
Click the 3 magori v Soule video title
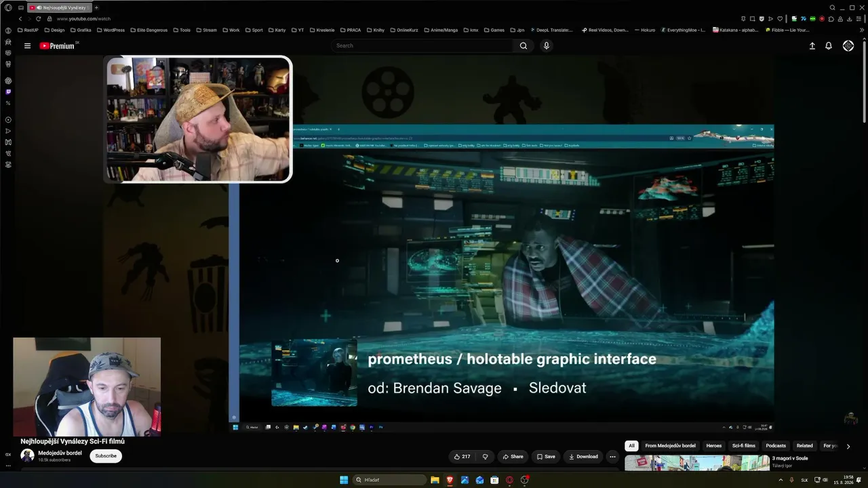[790, 458]
